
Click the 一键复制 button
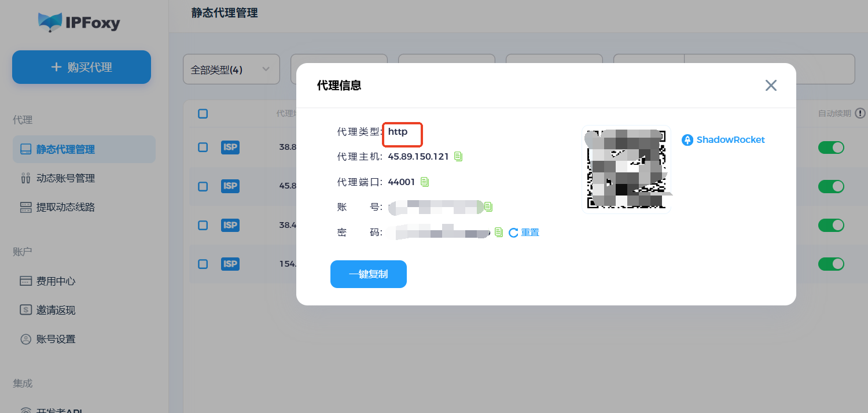coord(369,274)
